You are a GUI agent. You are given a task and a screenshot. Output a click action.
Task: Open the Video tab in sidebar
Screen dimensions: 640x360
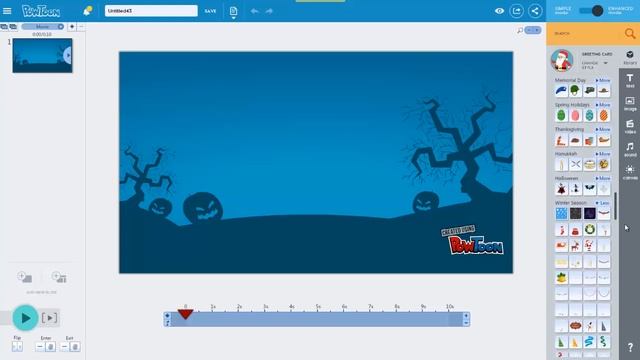(x=630, y=127)
